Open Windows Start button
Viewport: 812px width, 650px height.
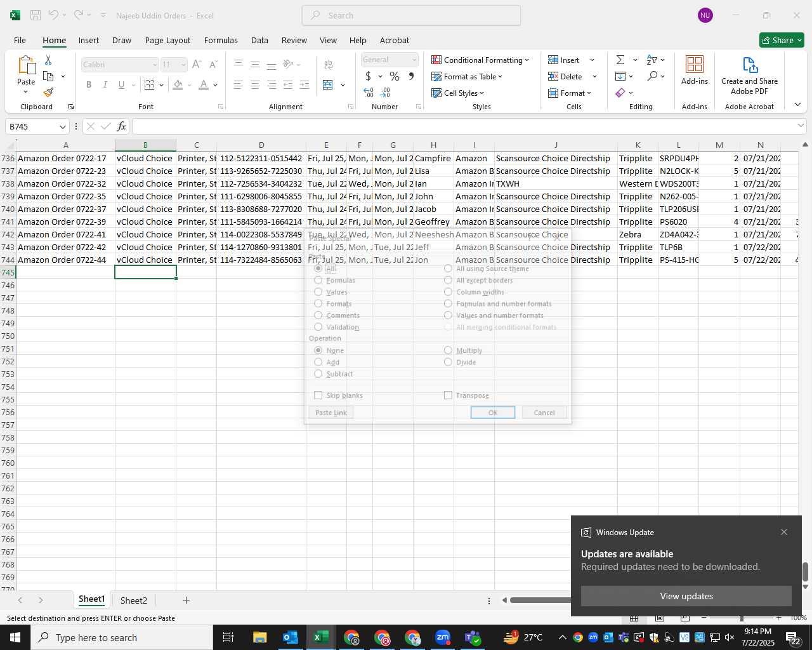[15, 637]
